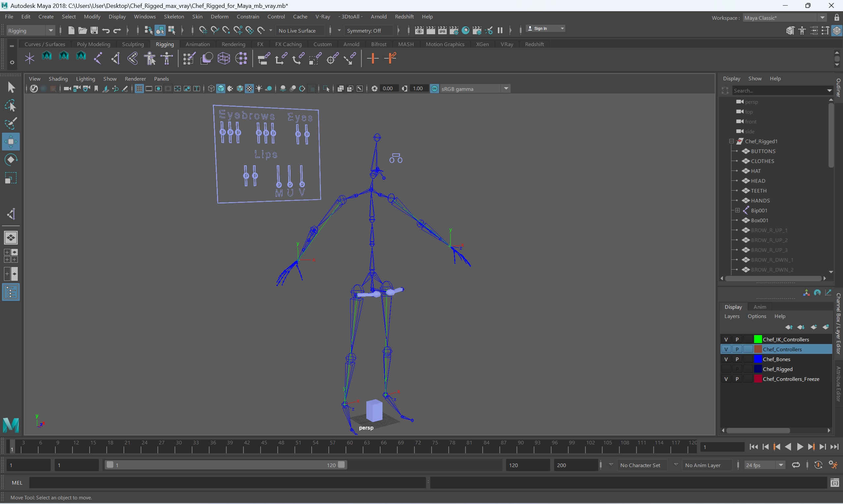Switch to four-view pane layout
The width and height of the screenshot is (843, 504).
coord(11,256)
